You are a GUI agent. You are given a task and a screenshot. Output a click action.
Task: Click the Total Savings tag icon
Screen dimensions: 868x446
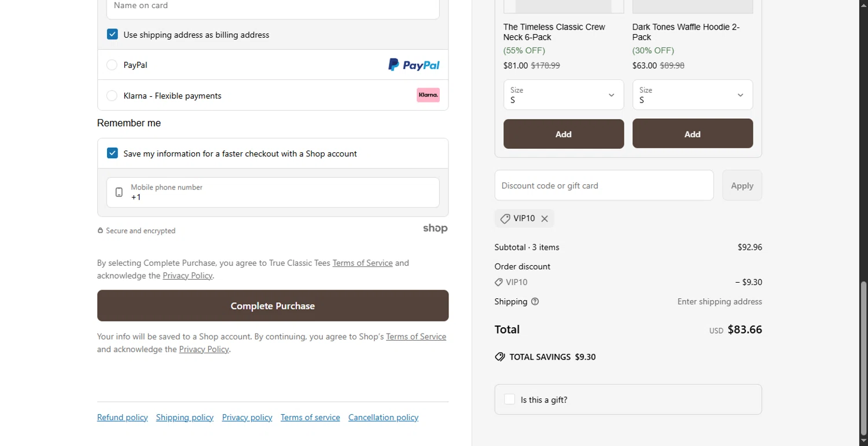(x=500, y=357)
